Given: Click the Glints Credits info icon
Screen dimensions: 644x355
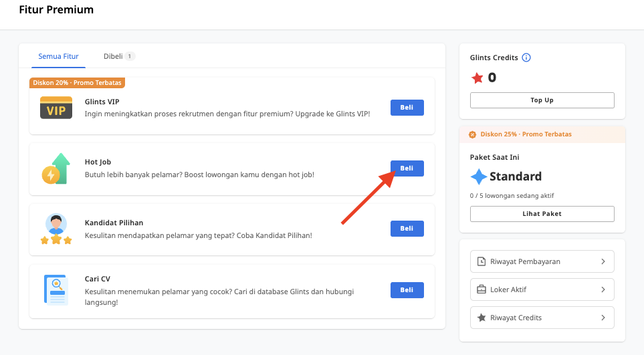Looking at the screenshot, I should click(526, 57).
